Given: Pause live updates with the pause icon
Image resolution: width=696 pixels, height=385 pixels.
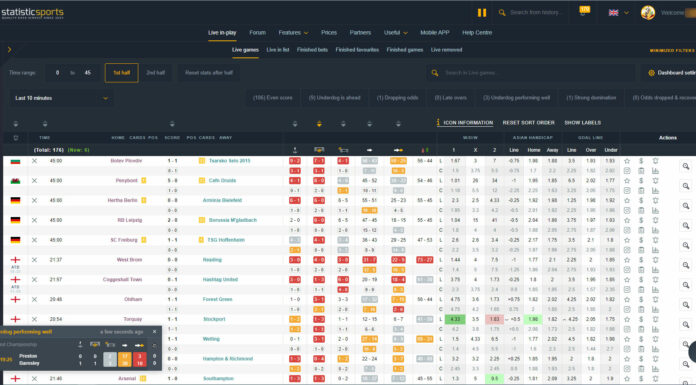Looking at the screenshot, I should [x=482, y=13].
